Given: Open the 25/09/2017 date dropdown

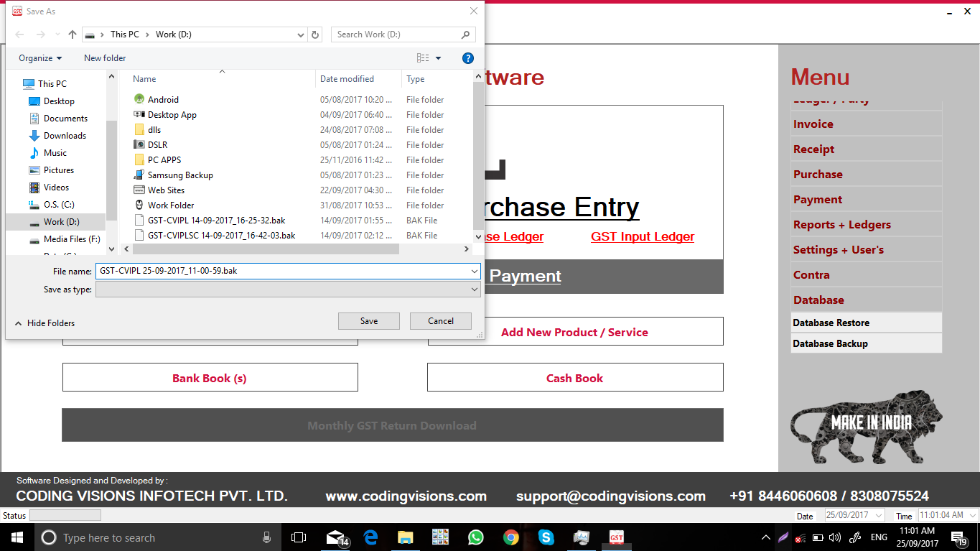Looking at the screenshot, I should pos(879,515).
